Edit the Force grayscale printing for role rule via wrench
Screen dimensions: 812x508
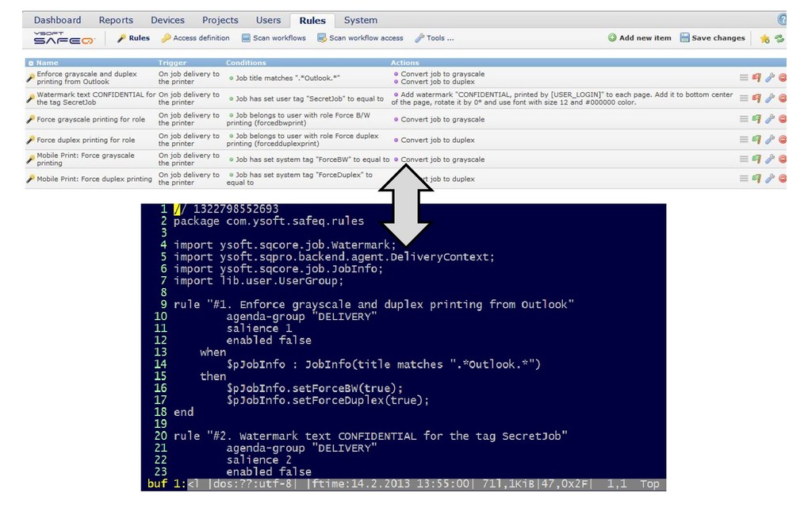coord(769,119)
